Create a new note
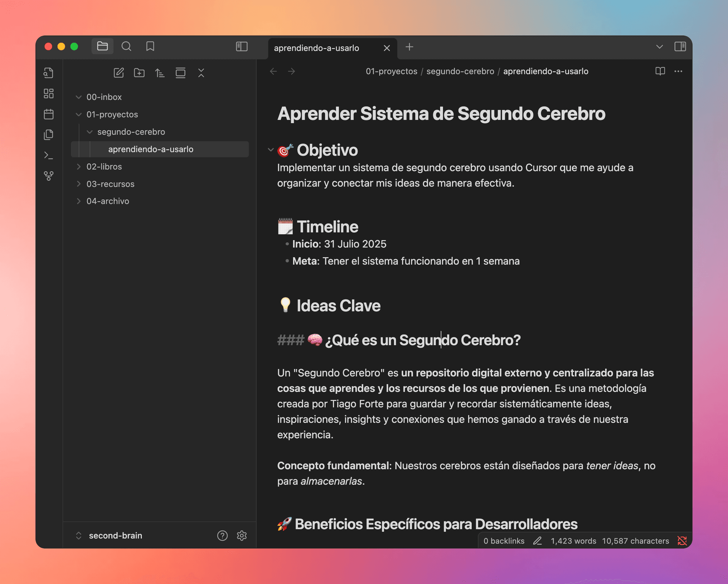The image size is (728, 584). 119,73
